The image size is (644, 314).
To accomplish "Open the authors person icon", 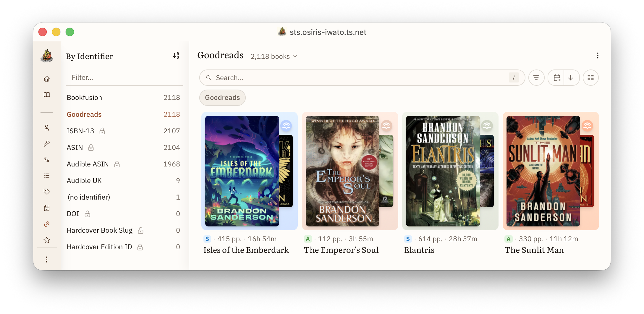I will tap(47, 128).
